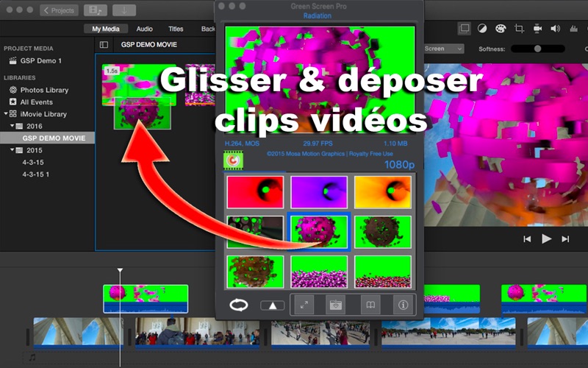This screenshot has height=368, width=588.
Task: Click the import download arrow button
Action: (x=123, y=10)
